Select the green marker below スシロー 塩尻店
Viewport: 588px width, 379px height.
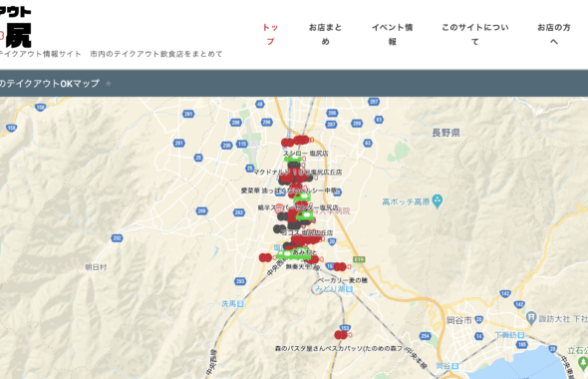[294, 160]
